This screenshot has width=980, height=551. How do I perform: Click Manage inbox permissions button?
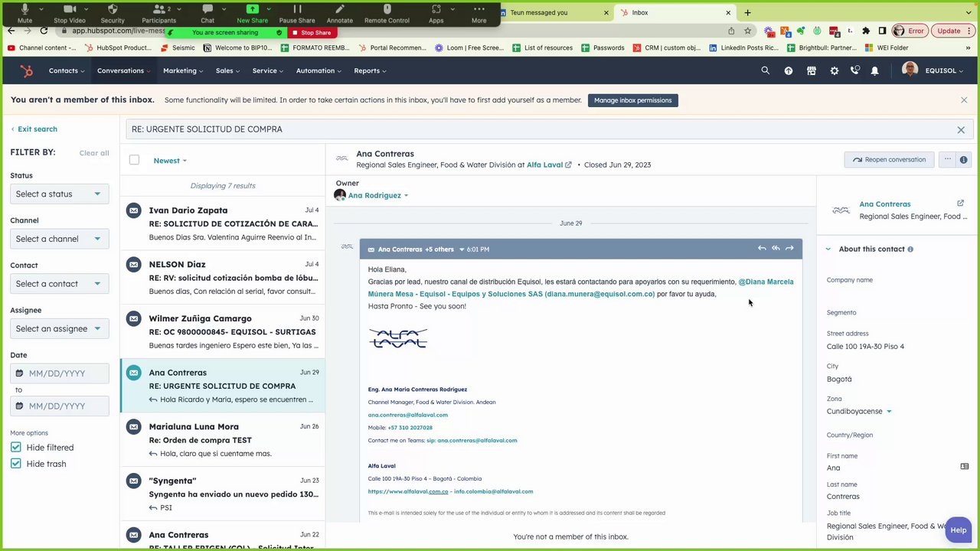point(632,100)
